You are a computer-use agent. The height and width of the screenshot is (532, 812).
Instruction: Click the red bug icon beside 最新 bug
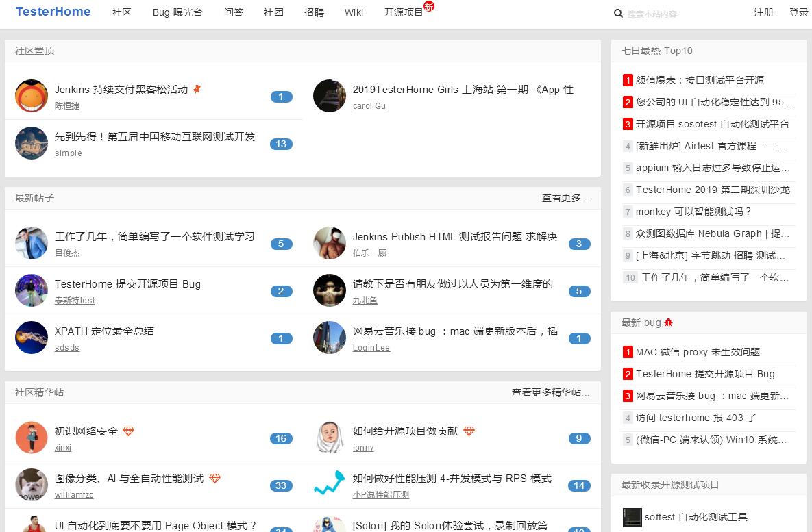pyautogui.click(x=669, y=322)
